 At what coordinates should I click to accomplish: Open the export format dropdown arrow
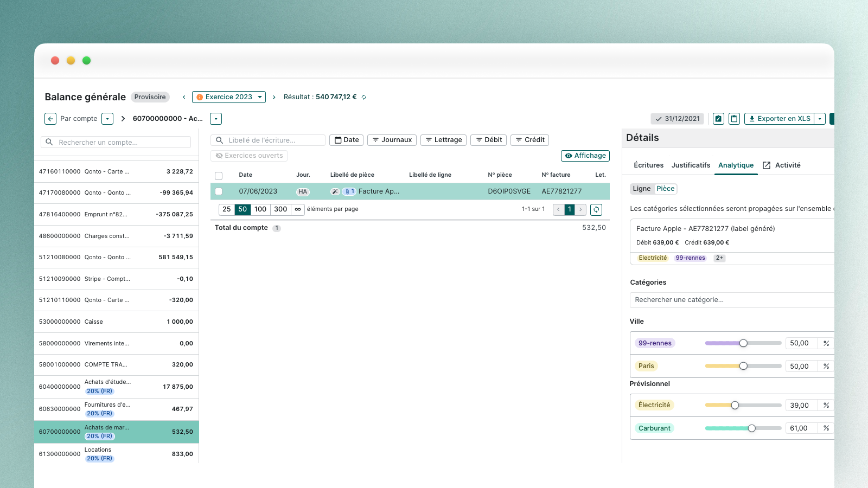point(820,119)
